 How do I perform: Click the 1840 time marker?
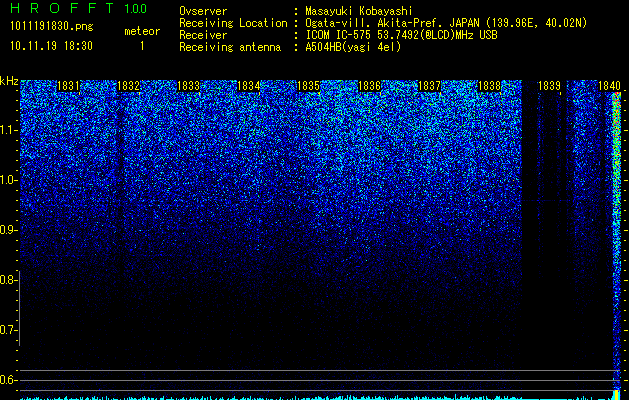click(609, 86)
